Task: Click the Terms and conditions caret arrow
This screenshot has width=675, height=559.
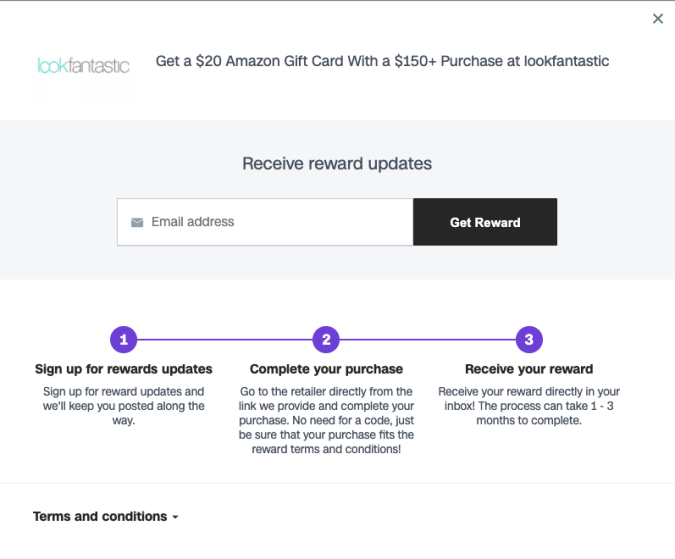Action: [x=175, y=518]
